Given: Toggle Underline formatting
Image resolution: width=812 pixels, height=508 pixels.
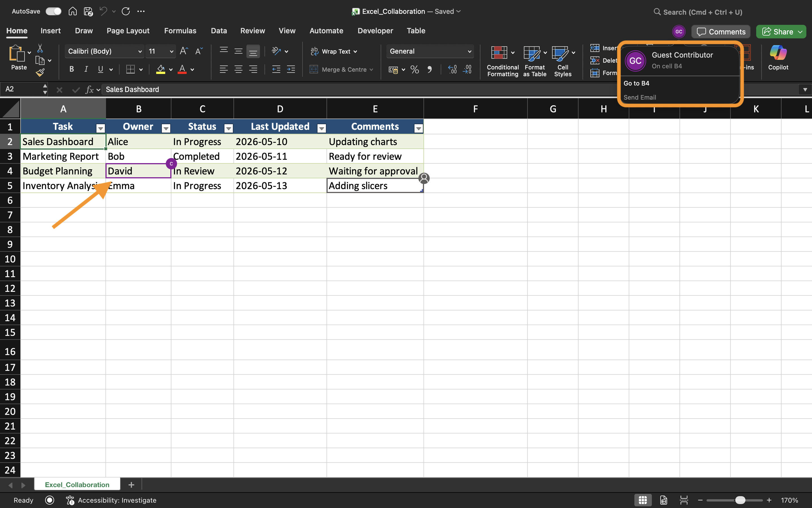Looking at the screenshot, I should click(x=100, y=69).
